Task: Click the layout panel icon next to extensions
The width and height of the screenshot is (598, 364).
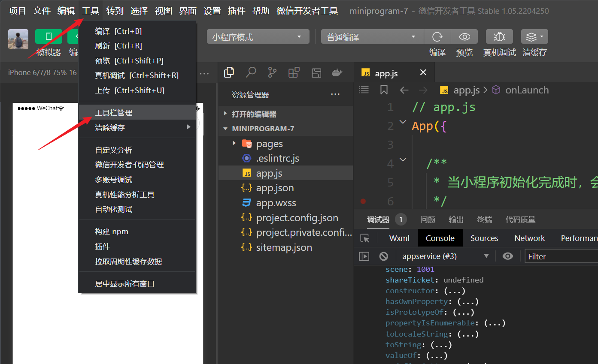Action: click(x=316, y=72)
